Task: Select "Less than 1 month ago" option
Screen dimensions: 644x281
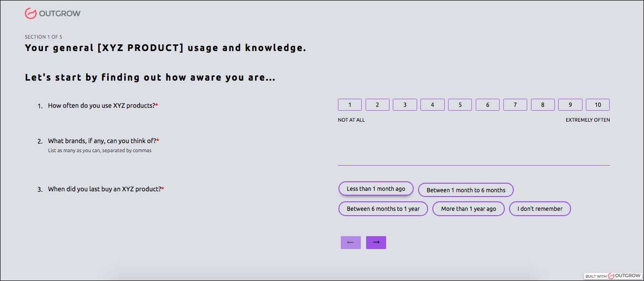Action: pos(376,189)
